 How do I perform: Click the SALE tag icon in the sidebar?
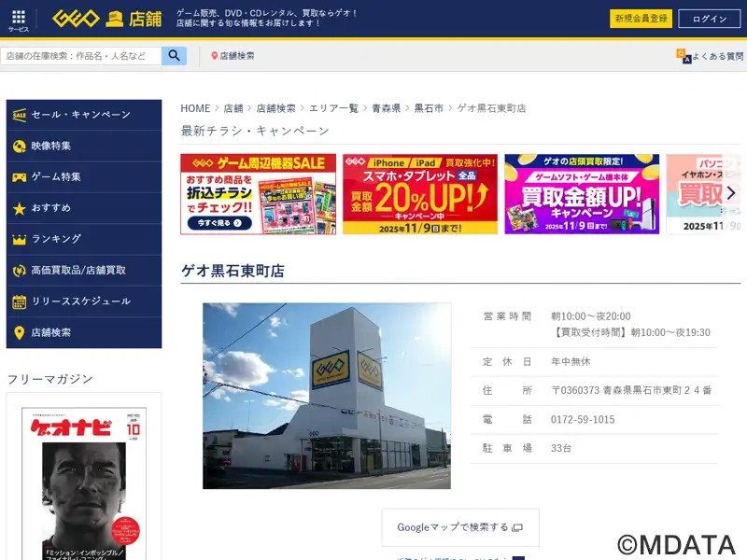coord(19,115)
